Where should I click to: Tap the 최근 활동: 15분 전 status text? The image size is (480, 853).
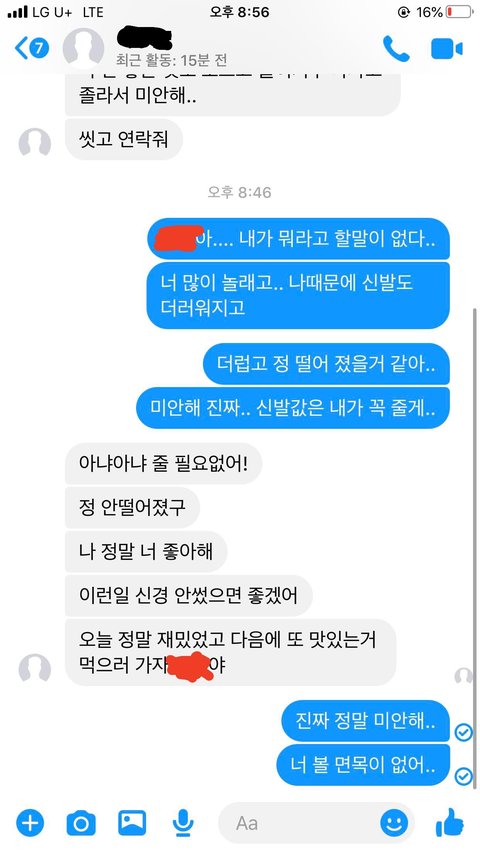pyautogui.click(x=171, y=59)
